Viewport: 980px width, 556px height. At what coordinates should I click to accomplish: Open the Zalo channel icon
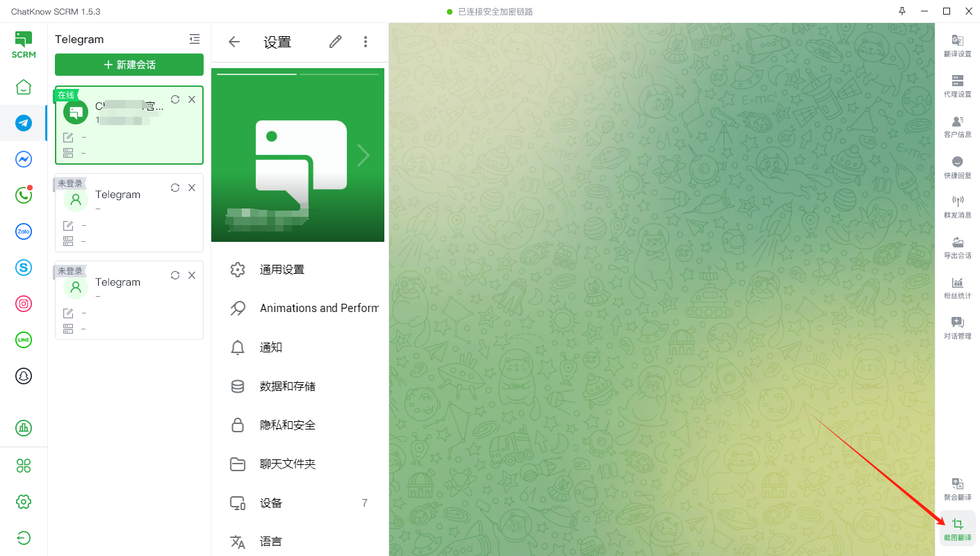click(x=24, y=231)
